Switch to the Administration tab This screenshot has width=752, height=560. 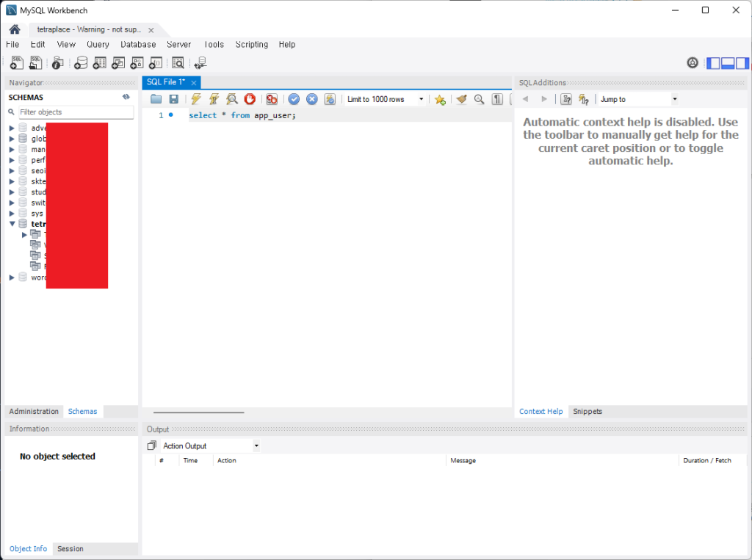click(x=34, y=411)
